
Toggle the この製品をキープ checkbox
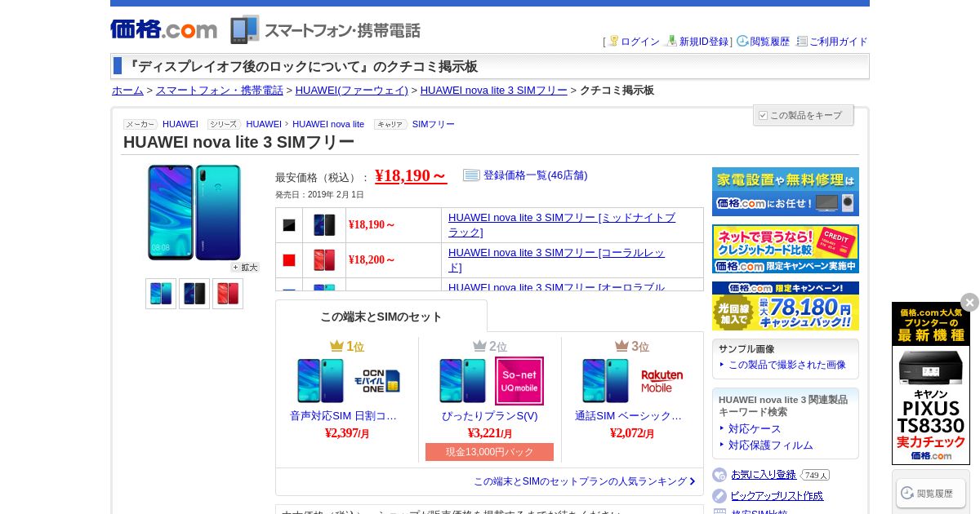click(763, 115)
